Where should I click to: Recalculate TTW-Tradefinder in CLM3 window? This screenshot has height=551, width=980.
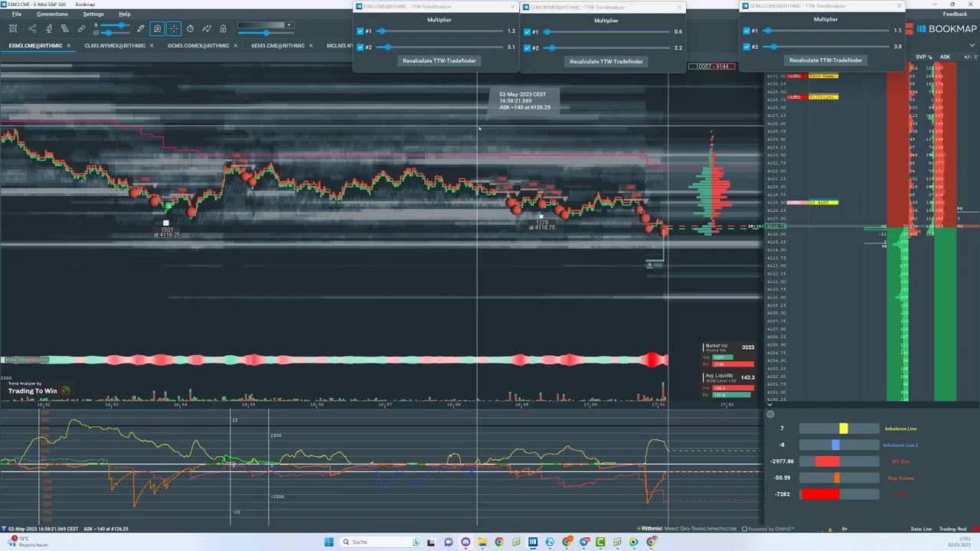(x=606, y=61)
